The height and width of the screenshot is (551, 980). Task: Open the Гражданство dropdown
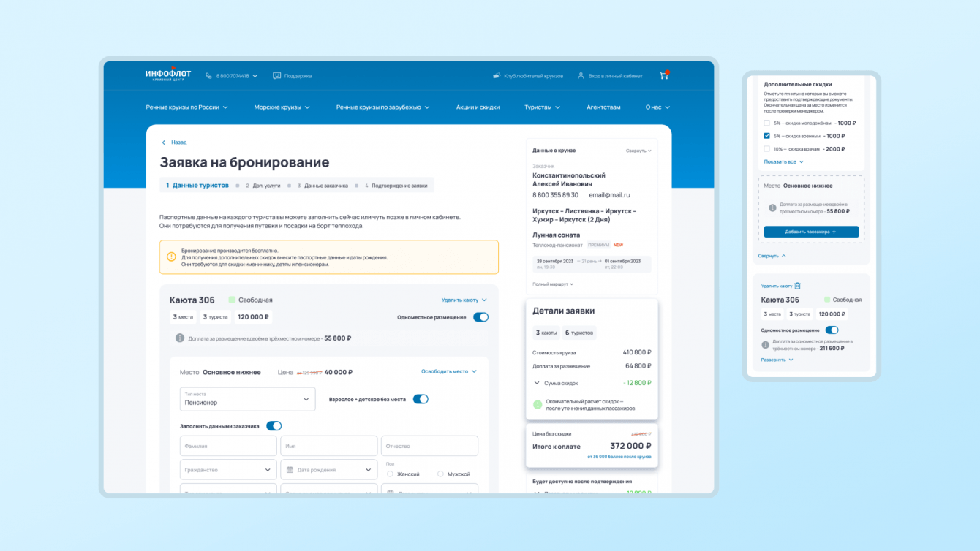[x=228, y=470]
